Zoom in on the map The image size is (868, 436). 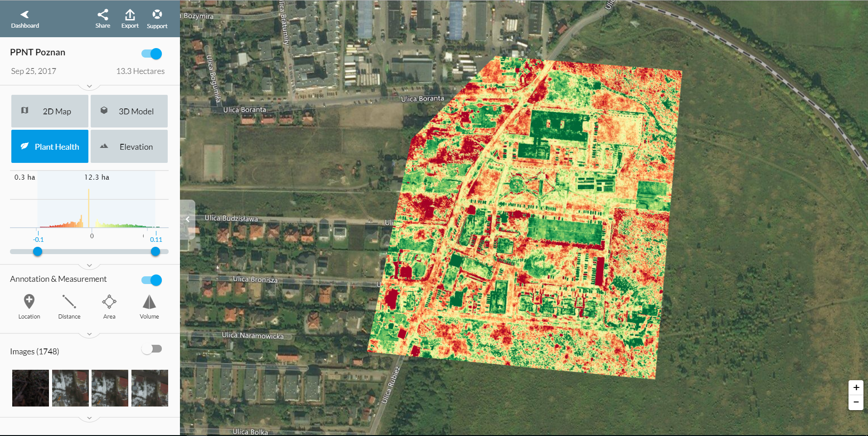[x=856, y=387]
